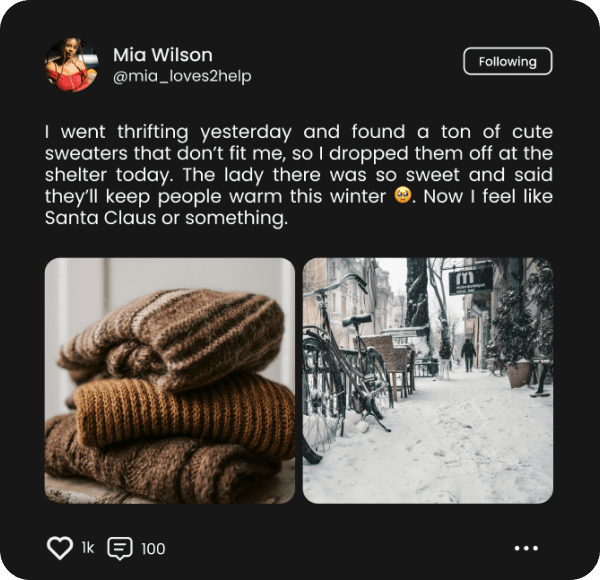Open the snowy street photo
The width and height of the screenshot is (600, 580).
pos(428,381)
